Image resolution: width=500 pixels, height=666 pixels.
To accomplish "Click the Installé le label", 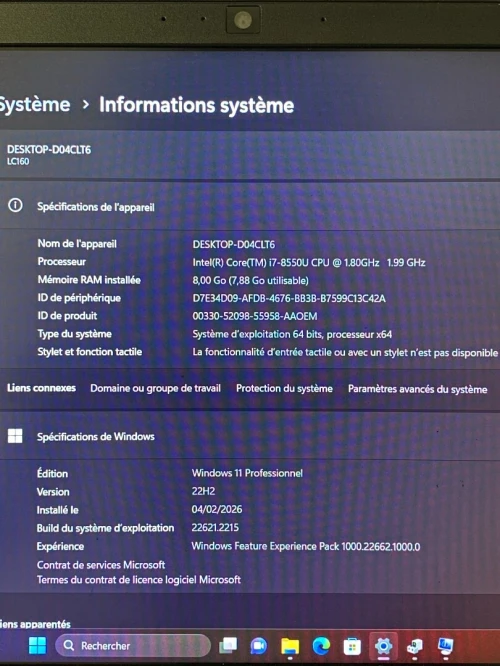I will coord(57,510).
